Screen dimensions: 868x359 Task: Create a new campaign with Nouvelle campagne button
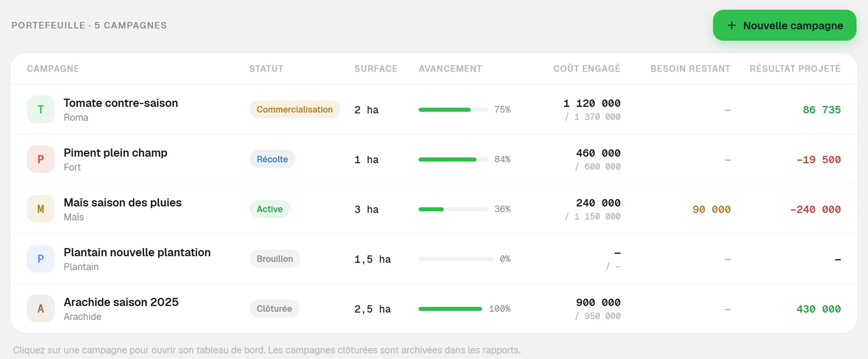(x=785, y=25)
